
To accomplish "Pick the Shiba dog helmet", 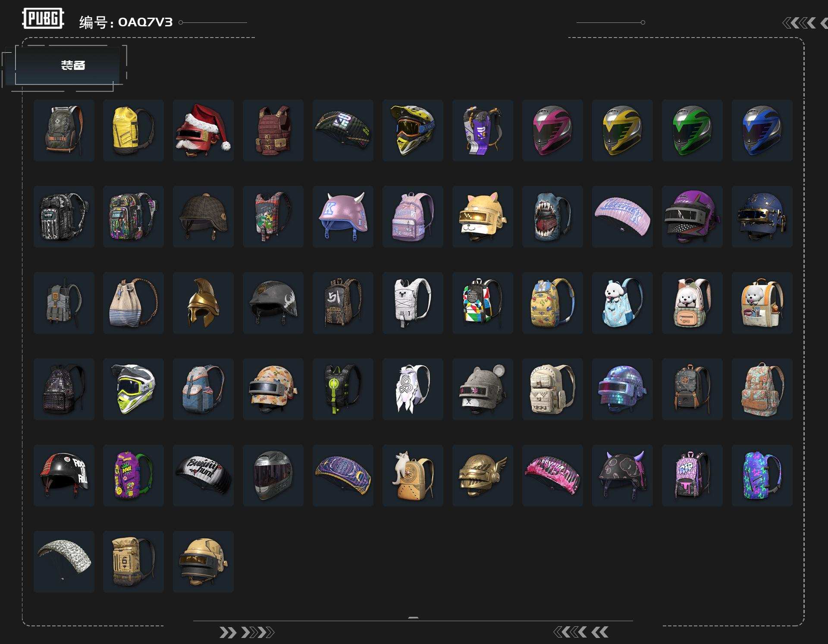I will click(483, 217).
